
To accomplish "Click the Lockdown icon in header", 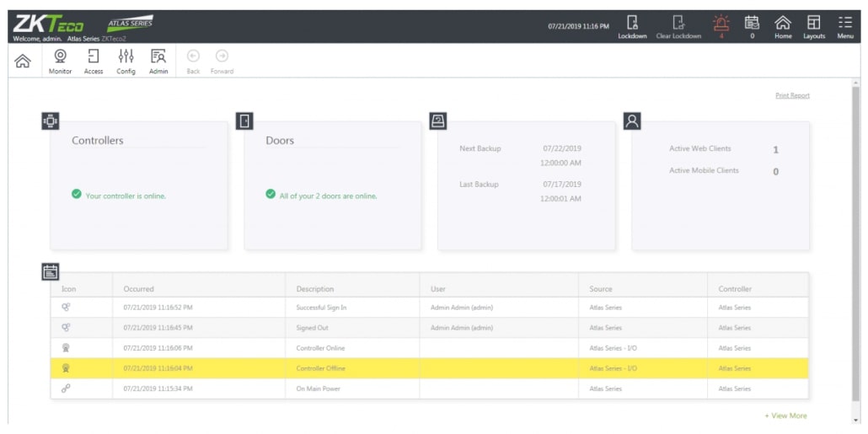I will pyautogui.click(x=632, y=24).
